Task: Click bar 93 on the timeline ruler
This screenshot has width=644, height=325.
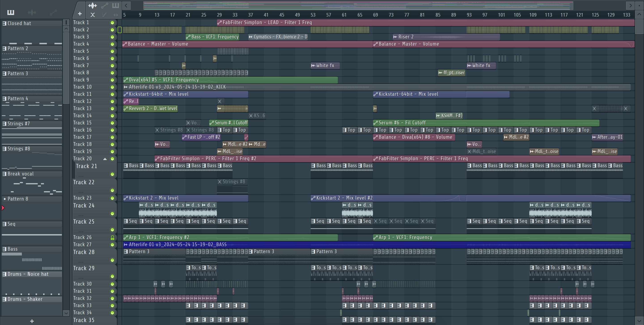Action: [469, 15]
